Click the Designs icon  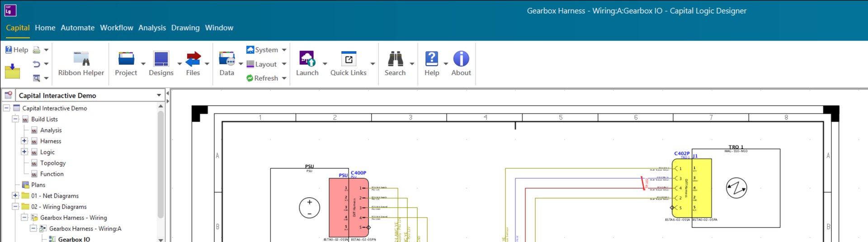pyautogui.click(x=161, y=59)
